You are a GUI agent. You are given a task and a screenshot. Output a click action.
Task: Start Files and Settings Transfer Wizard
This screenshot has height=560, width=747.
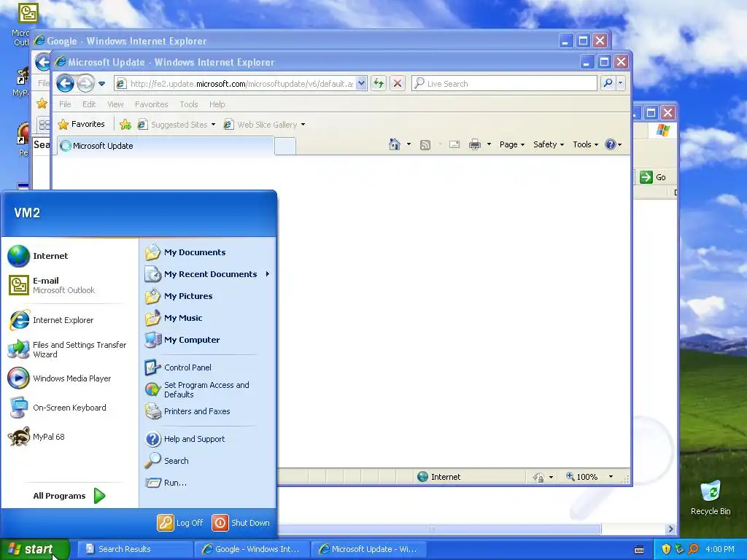pyautogui.click(x=68, y=349)
